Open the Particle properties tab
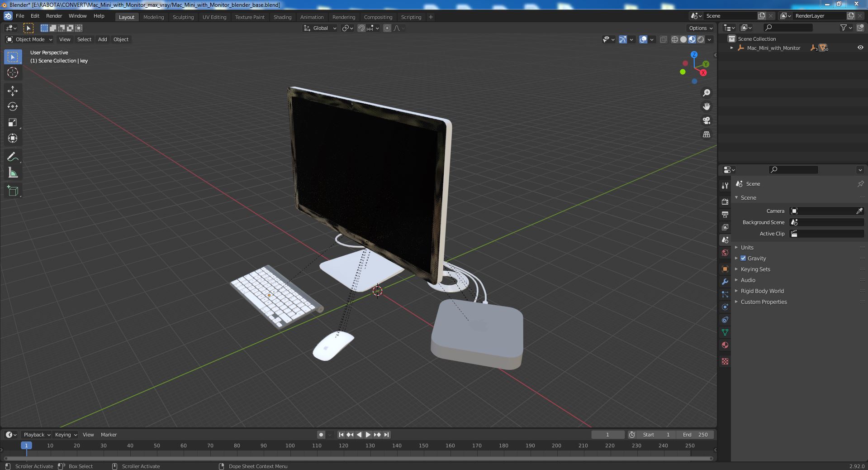 point(725,294)
